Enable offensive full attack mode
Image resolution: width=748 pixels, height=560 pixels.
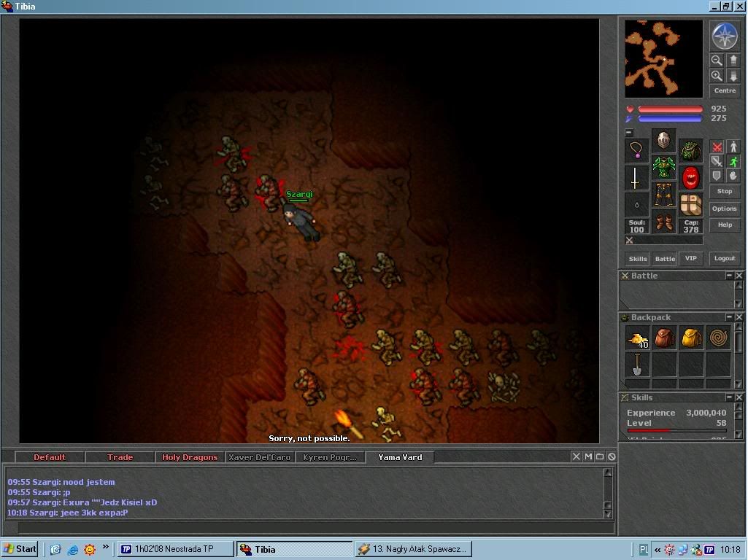tap(717, 147)
